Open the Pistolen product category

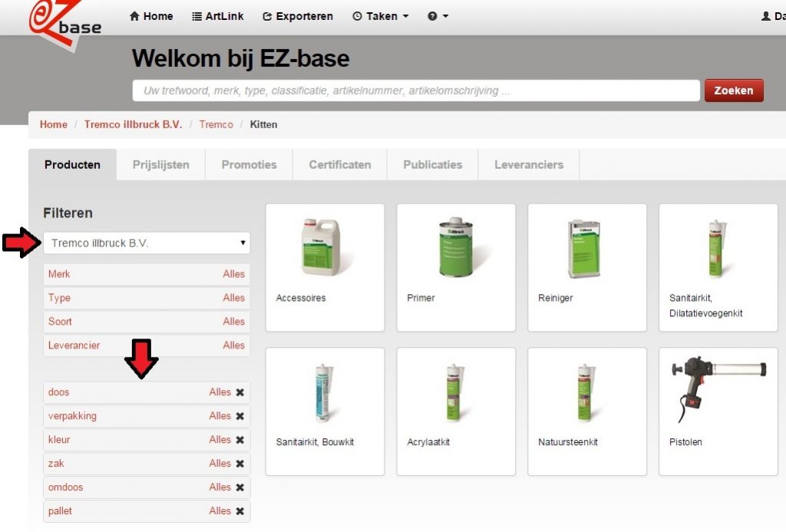[718, 411]
